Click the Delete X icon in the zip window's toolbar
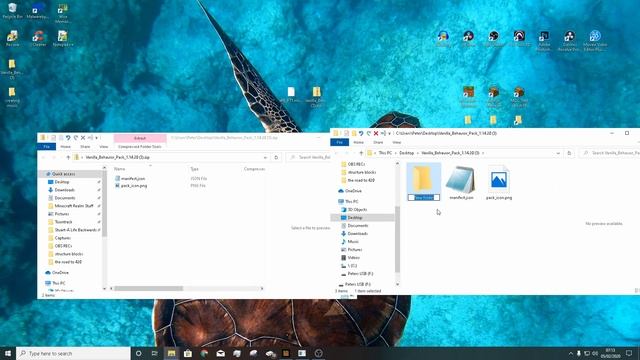Viewport: 640px width, 360px height. pyautogui.click(x=83, y=138)
